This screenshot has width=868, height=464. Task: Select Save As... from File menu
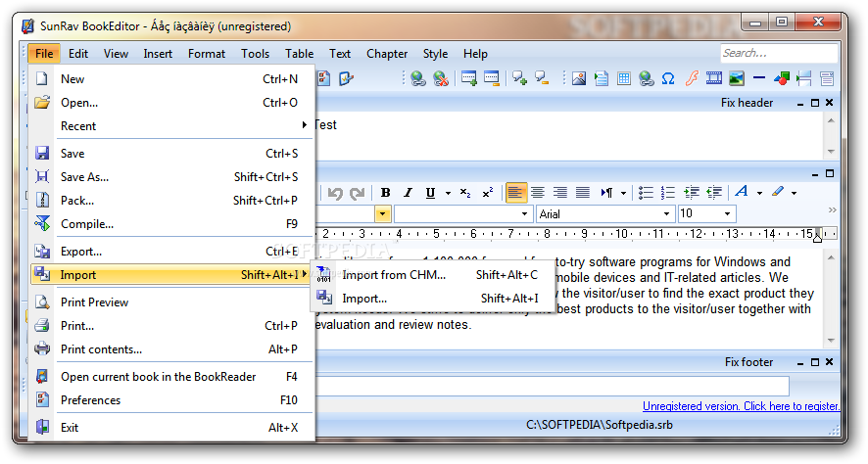tap(173, 177)
